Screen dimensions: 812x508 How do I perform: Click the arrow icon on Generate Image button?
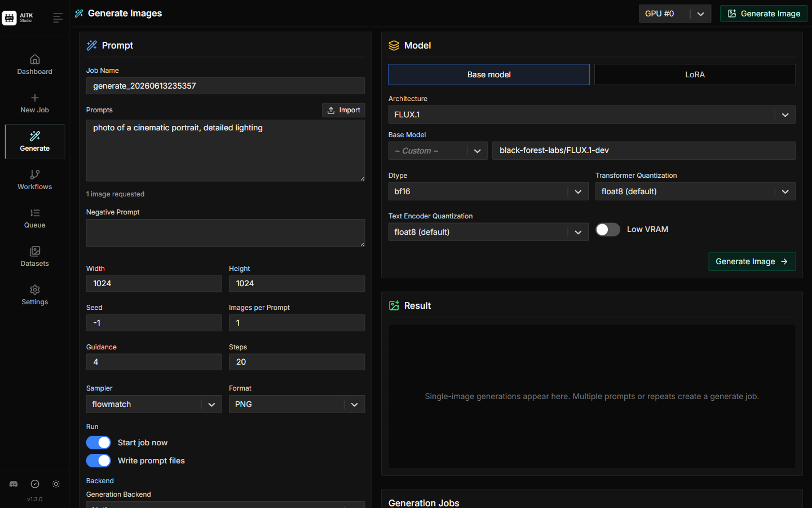coord(784,261)
